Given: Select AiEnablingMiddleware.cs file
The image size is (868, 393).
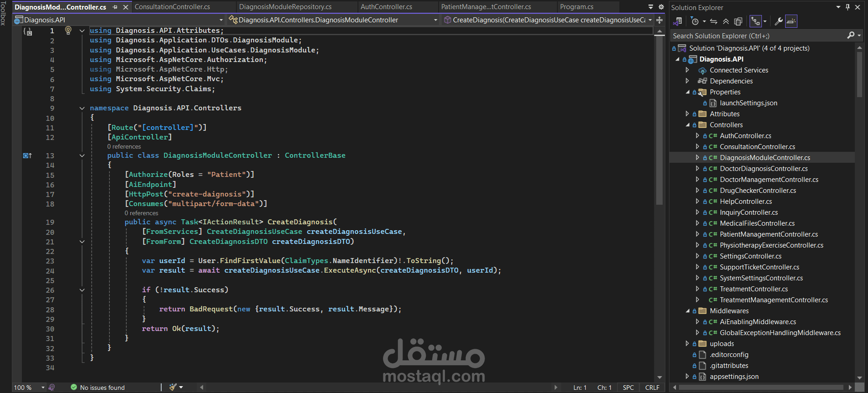Looking at the screenshot, I should 758,322.
